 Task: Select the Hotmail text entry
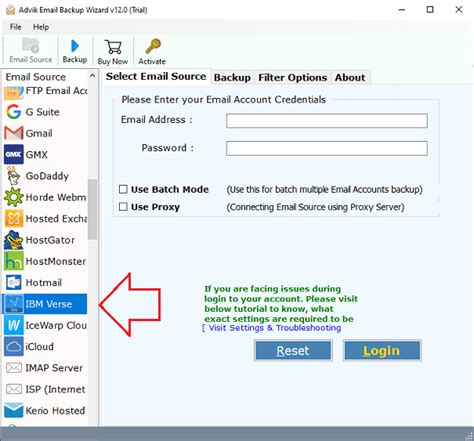[44, 283]
